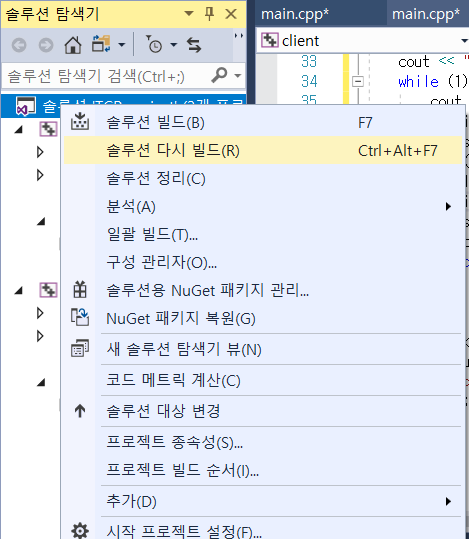
Task: Open the client project scope dropdown
Action: (x=464, y=41)
